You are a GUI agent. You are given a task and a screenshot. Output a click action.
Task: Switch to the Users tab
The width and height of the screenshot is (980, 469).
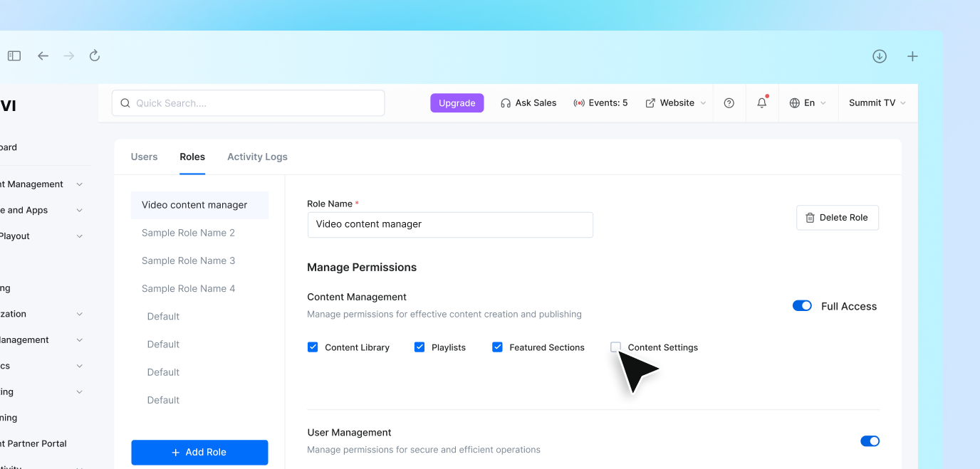[144, 157]
